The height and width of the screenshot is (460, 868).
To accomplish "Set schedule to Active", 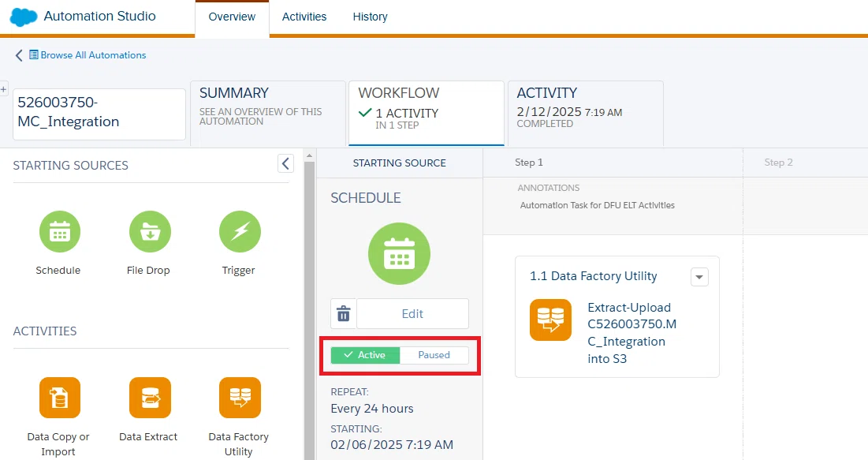I will pos(365,355).
